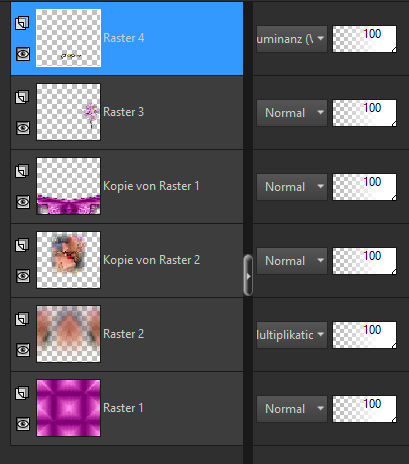Click the Raster 1 purple pattern thumbnail
This screenshot has width=409, height=464.
click(x=68, y=408)
